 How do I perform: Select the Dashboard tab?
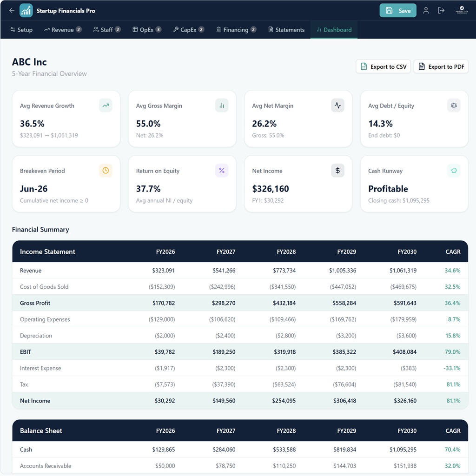tap(334, 30)
